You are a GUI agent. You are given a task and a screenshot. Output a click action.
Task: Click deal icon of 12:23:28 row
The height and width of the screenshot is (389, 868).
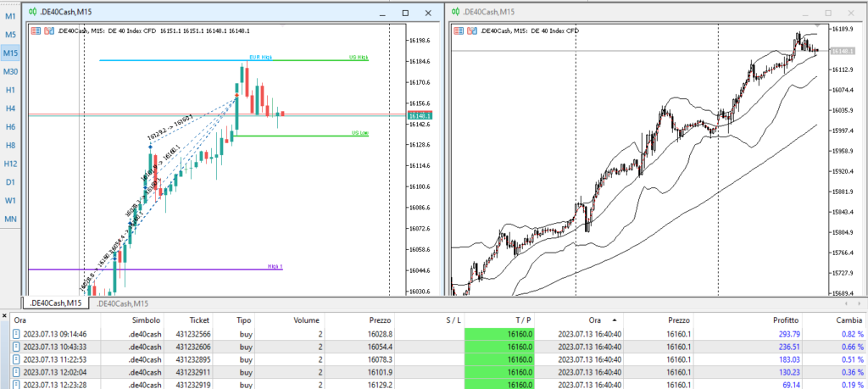pos(16,385)
